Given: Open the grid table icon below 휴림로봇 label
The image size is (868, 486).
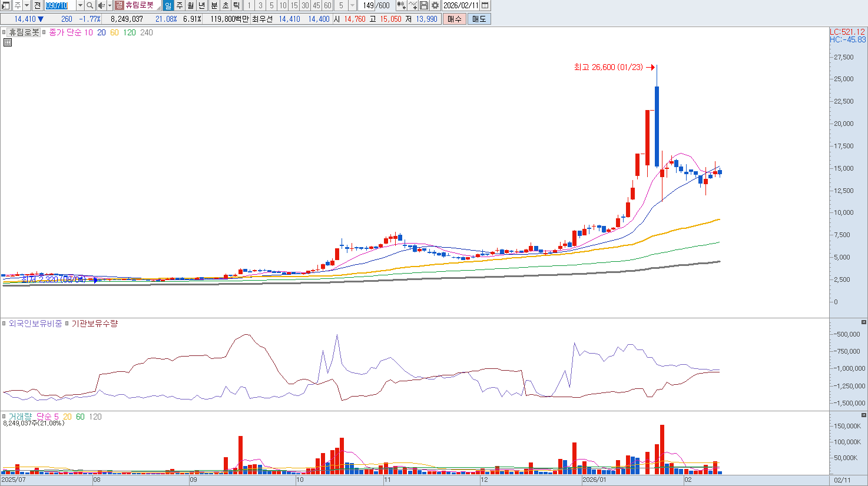Looking at the screenshot, I should click(x=8, y=42).
